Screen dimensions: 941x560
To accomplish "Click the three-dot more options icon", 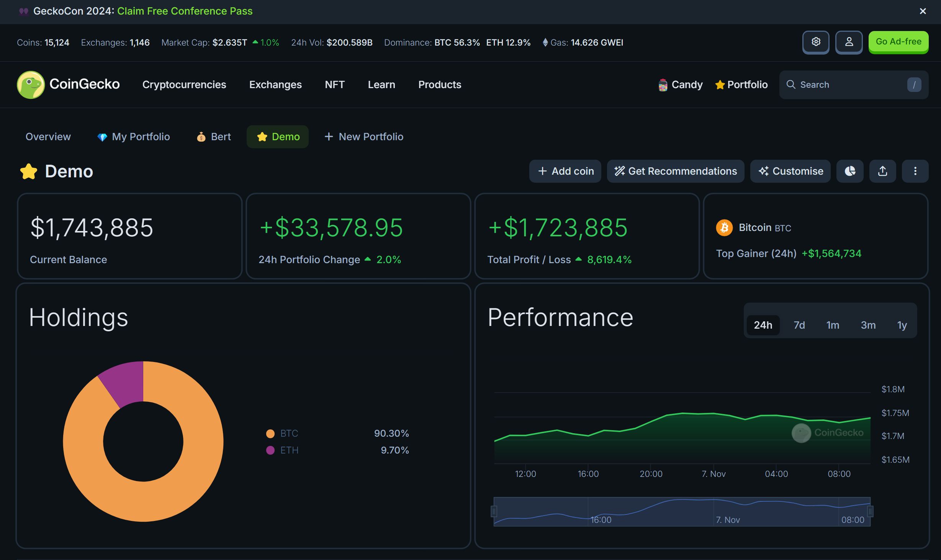I will pyautogui.click(x=915, y=171).
